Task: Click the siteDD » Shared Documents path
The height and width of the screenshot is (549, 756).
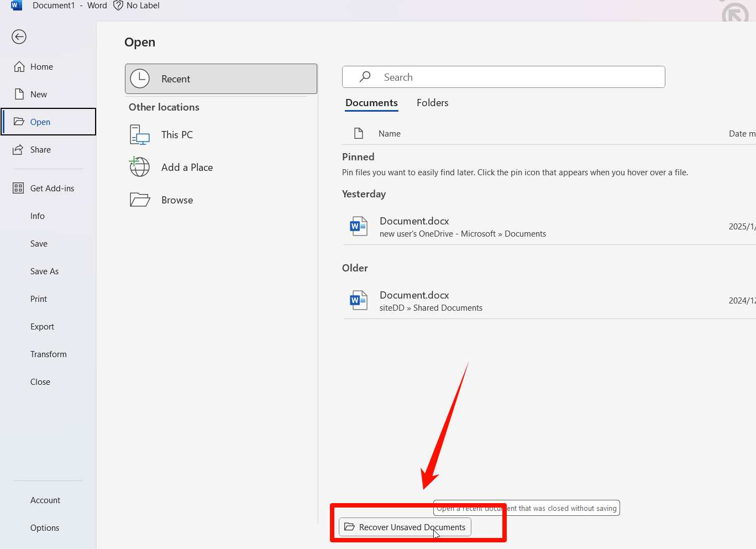Action: point(431,308)
